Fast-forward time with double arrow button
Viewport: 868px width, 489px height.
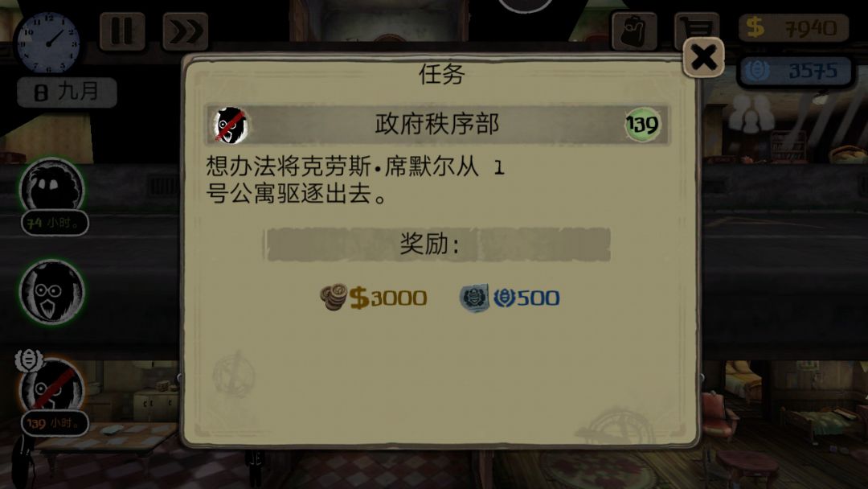(x=186, y=31)
